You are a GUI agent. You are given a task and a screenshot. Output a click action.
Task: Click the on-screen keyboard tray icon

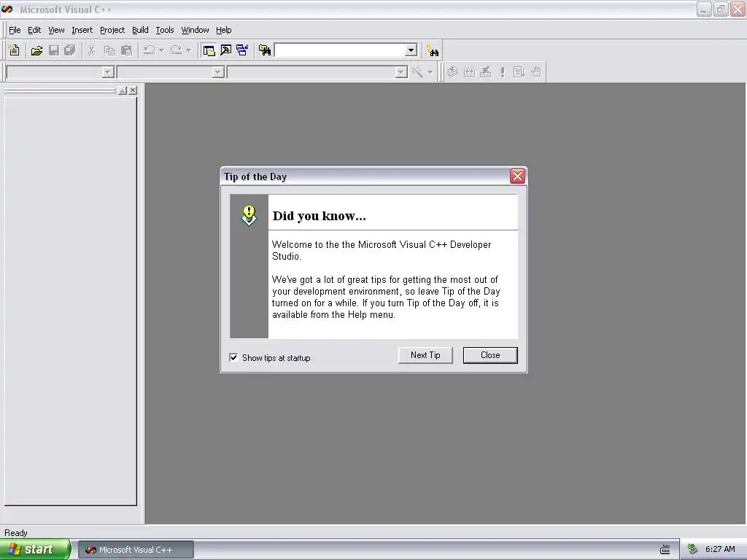click(x=665, y=550)
